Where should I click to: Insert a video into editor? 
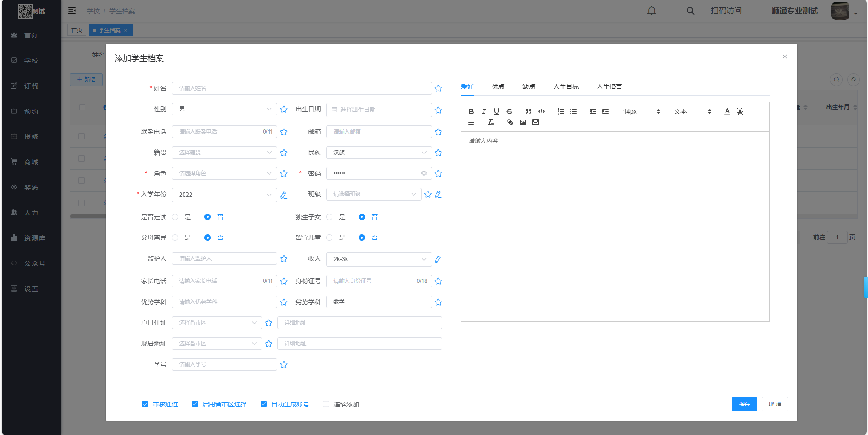[x=536, y=122]
